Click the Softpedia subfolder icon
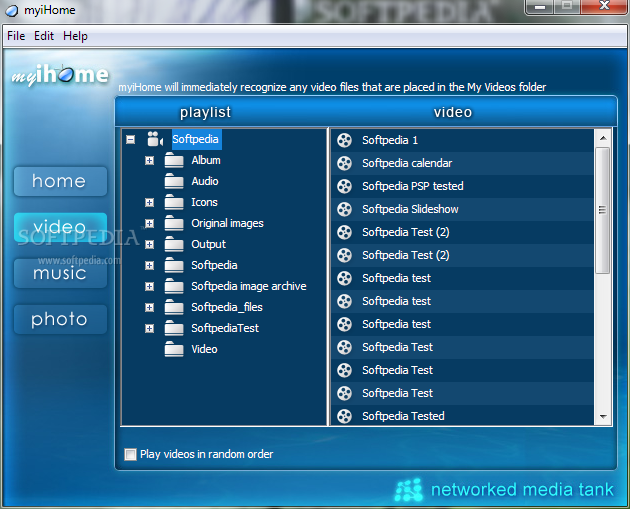630x509 pixels. tap(174, 265)
